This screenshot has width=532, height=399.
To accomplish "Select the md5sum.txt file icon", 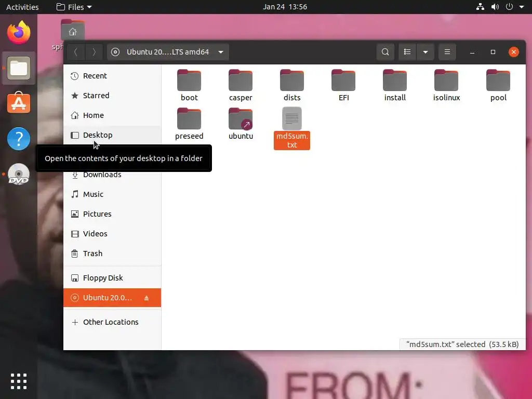I will [292, 118].
